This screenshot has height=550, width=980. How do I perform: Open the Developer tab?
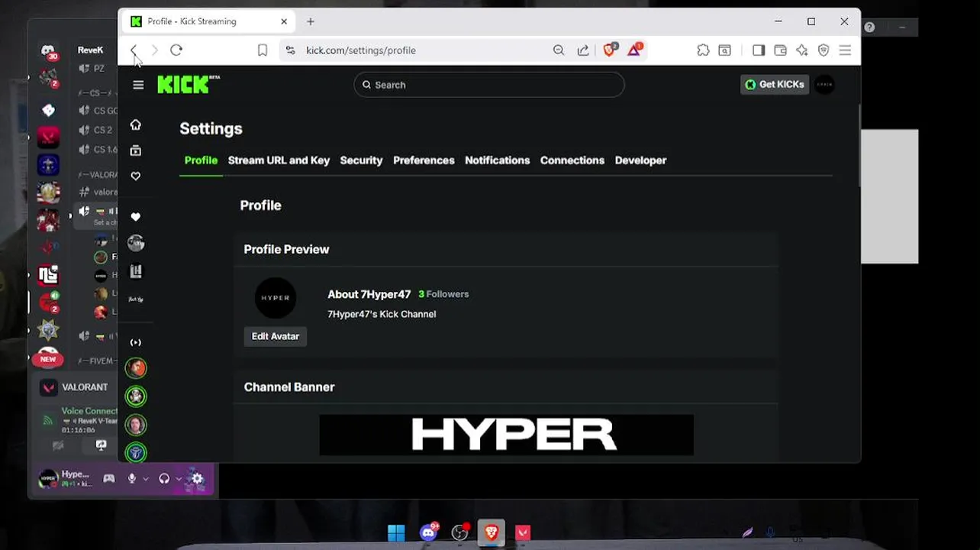point(640,160)
